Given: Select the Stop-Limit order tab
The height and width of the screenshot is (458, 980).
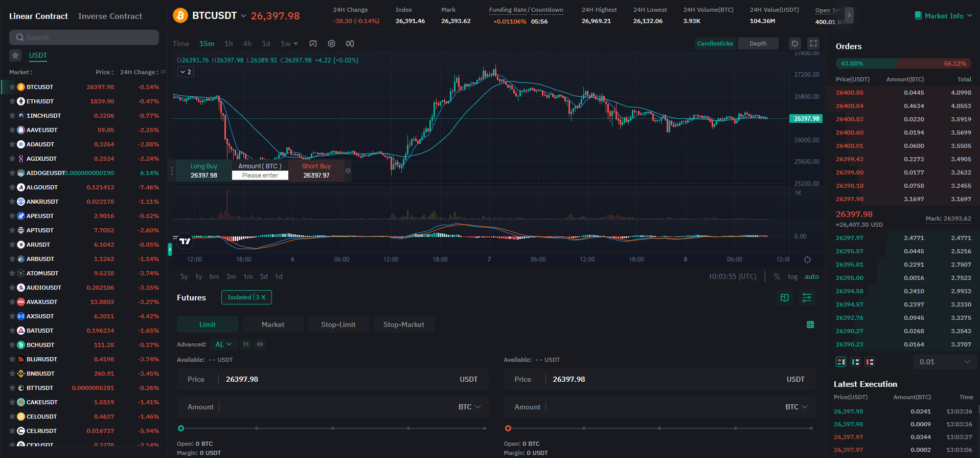Looking at the screenshot, I should click(338, 324).
